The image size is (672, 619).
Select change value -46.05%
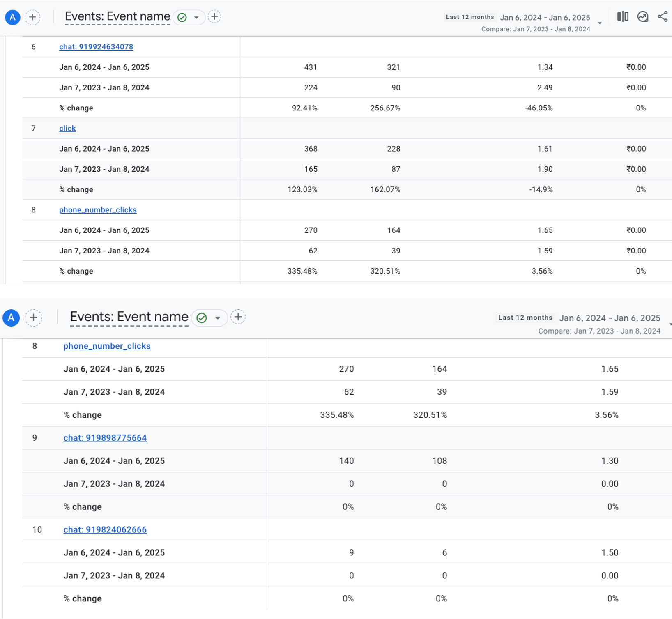[x=539, y=108]
